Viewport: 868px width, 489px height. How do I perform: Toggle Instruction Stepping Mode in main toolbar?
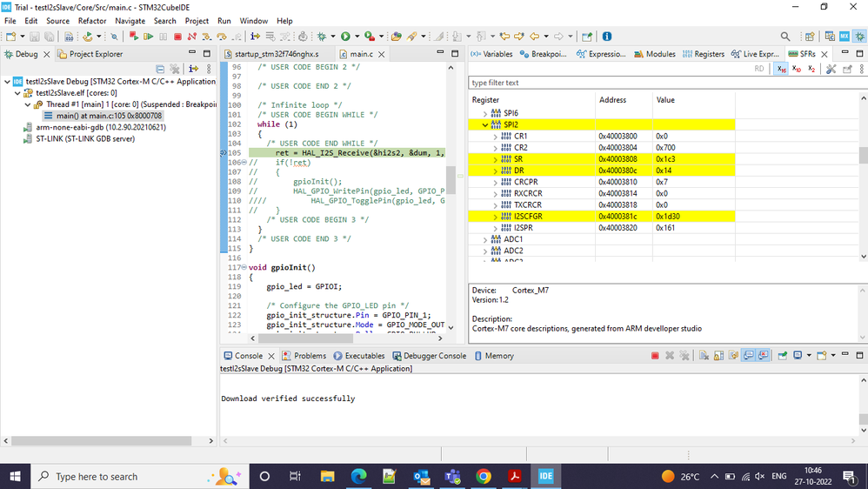pos(255,37)
